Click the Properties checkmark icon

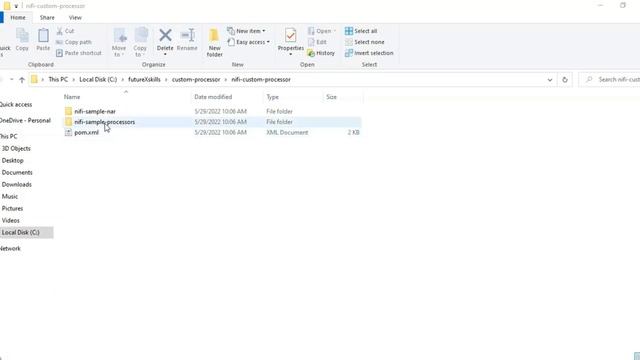point(291,36)
